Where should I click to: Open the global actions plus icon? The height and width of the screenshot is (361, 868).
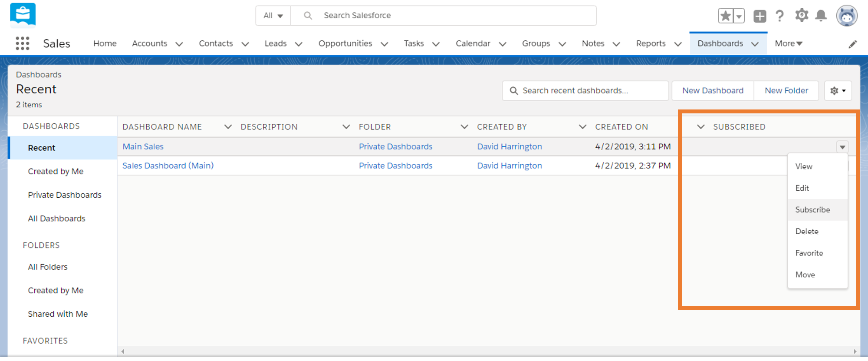(760, 16)
